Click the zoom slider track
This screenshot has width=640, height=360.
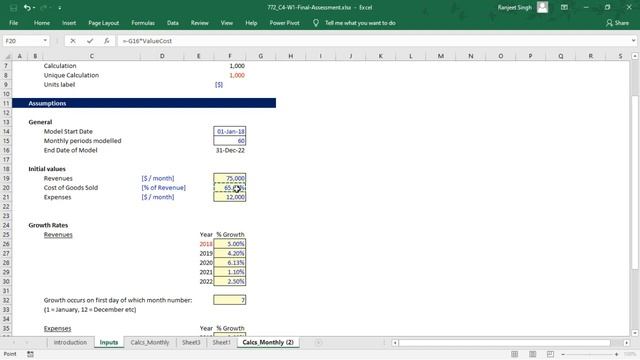pyautogui.click(x=589, y=354)
